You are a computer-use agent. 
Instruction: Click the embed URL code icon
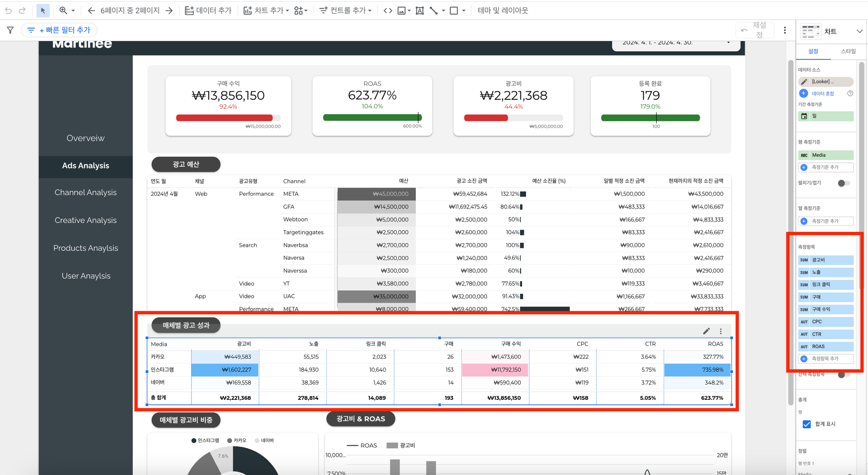click(388, 10)
